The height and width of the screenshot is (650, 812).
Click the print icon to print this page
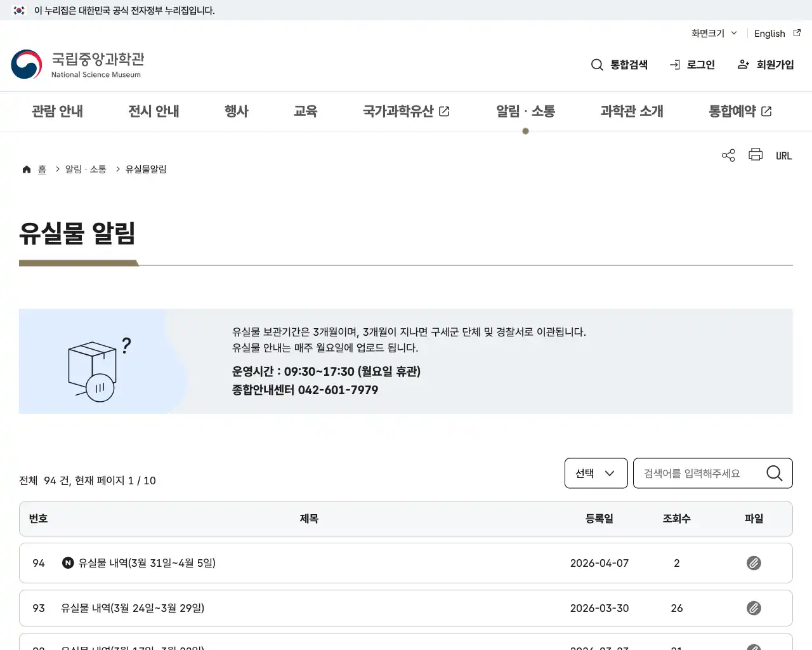[755, 155]
